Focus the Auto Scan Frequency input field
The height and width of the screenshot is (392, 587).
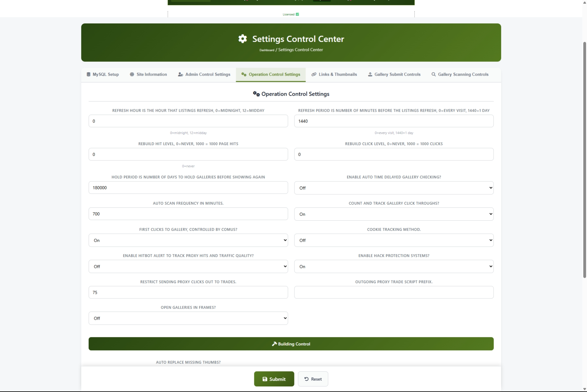[188, 214]
